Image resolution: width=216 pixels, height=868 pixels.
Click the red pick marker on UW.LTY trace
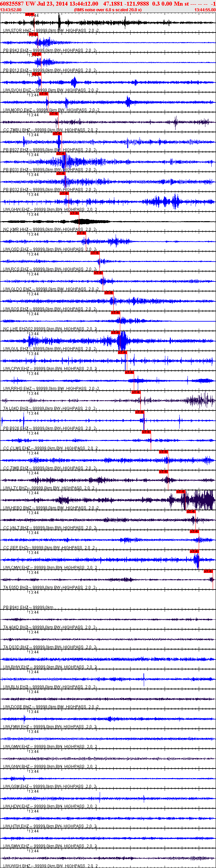[x=164, y=472]
